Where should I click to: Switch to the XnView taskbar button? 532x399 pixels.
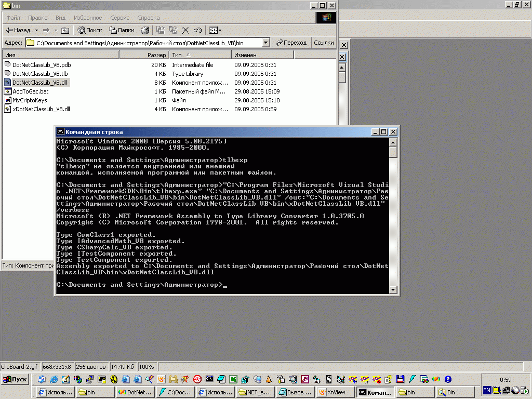[335, 392]
